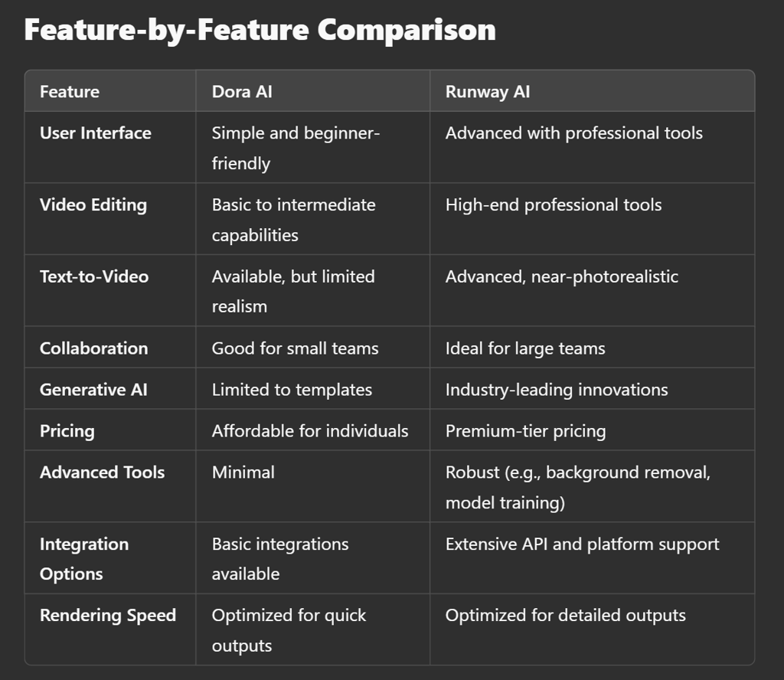Viewport: 784px width, 680px height.
Task: Click the Collaboration row label
Action: click(x=94, y=348)
